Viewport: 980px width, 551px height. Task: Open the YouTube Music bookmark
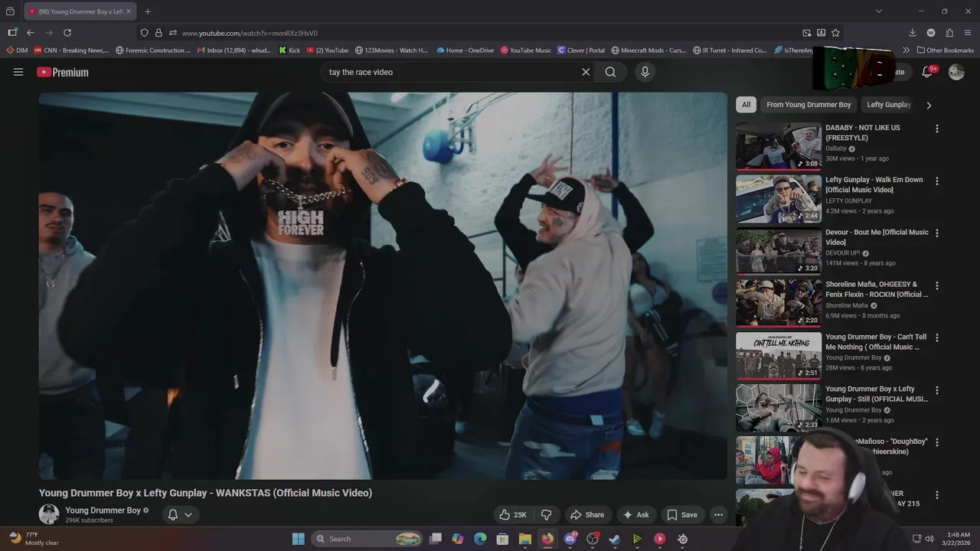point(526,51)
